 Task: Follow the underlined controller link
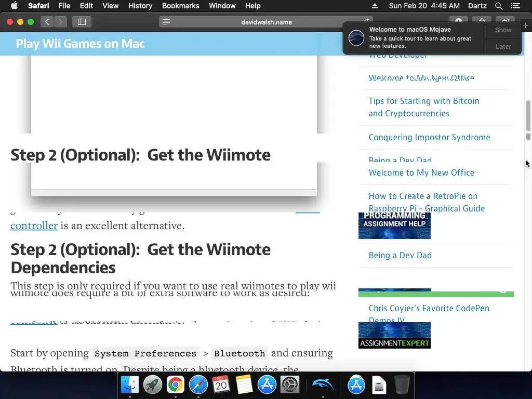tap(34, 225)
